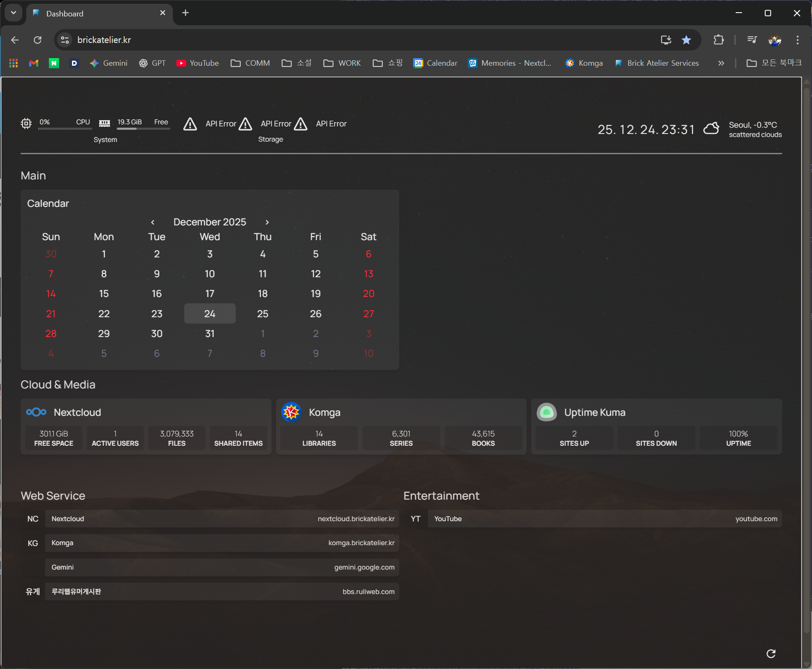812x669 pixels.
Task: Click the dashboard refresh icon at bottom right
Action: 771,653
